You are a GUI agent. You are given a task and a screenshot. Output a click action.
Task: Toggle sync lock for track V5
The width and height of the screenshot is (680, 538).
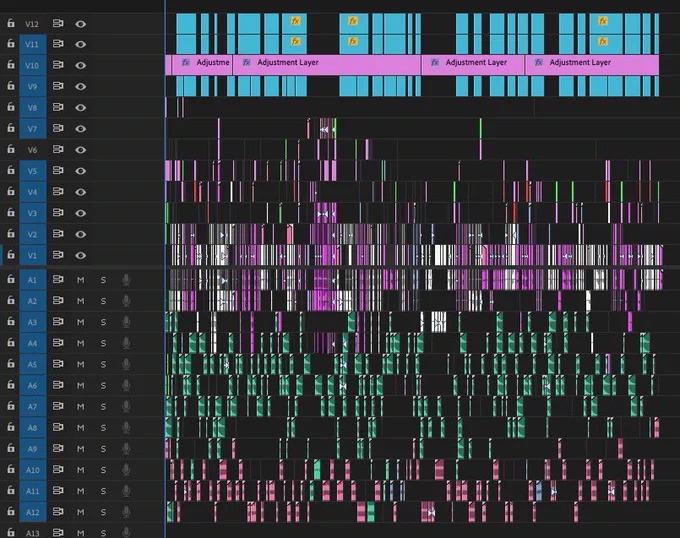(58, 170)
